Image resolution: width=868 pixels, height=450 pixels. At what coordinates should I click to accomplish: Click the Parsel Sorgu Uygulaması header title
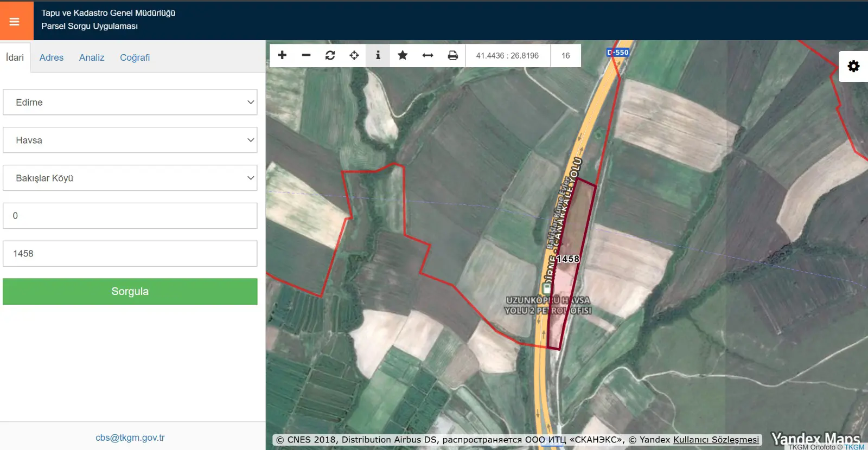pos(90,26)
